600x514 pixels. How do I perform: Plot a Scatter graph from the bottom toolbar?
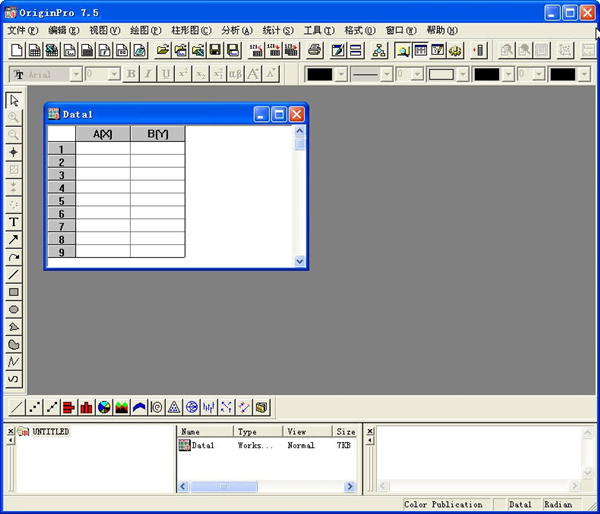(x=34, y=407)
